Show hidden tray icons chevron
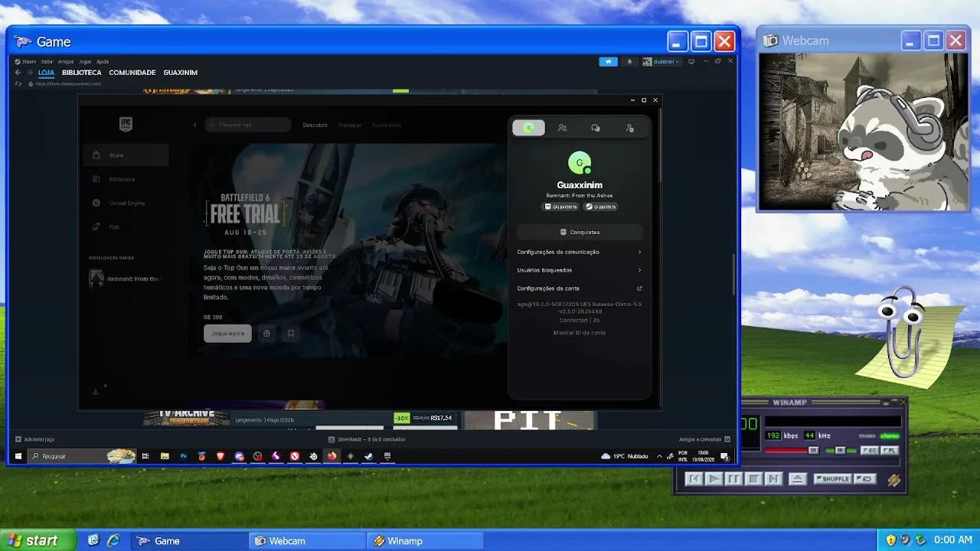Image resolution: width=980 pixels, height=551 pixels. click(x=659, y=456)
